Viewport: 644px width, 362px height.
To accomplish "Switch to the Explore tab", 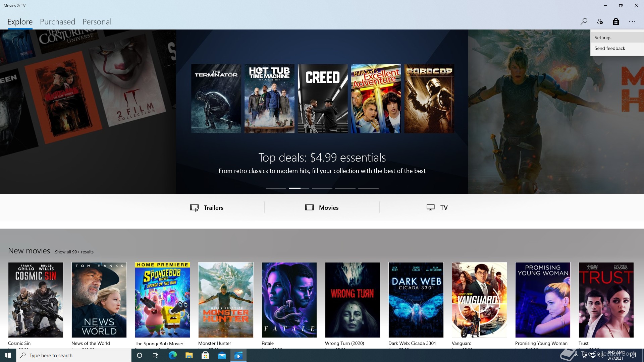I will (20, 22).
